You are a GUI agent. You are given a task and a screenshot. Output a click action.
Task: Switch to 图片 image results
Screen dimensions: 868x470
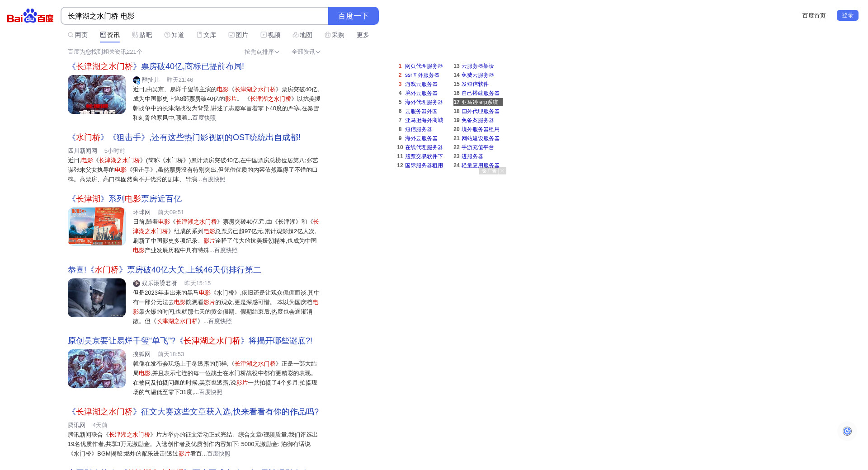pos(238,35)
